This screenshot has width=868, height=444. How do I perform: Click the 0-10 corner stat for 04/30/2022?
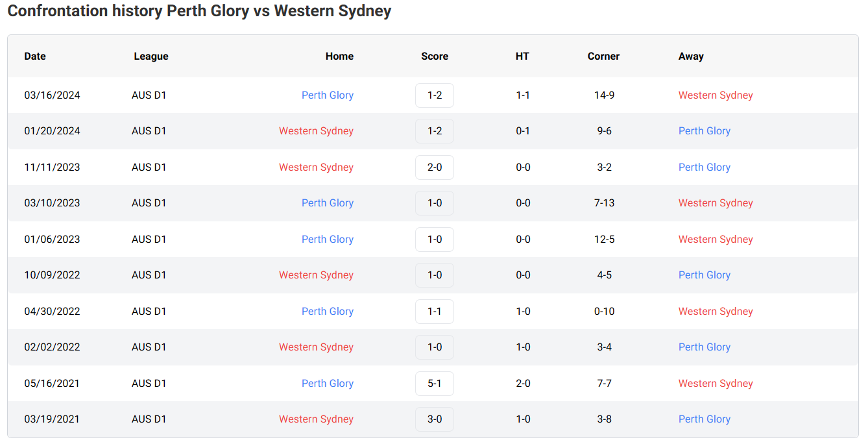point(604,312)
